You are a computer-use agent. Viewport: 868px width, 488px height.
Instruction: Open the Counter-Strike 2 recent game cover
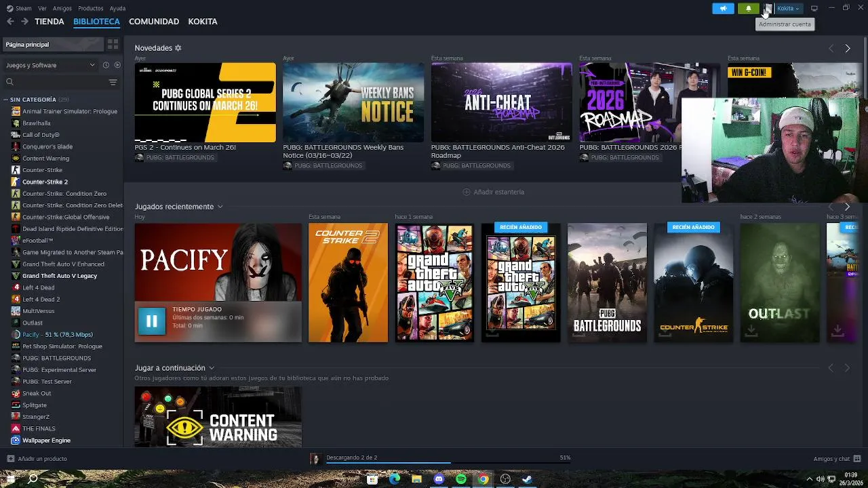tap(348, 283)
